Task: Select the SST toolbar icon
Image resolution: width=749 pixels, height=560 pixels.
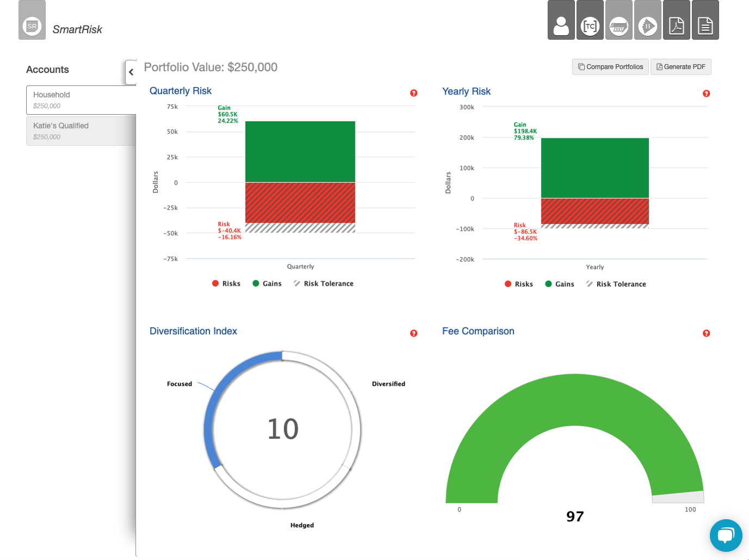Action: (x=619, y=23)
